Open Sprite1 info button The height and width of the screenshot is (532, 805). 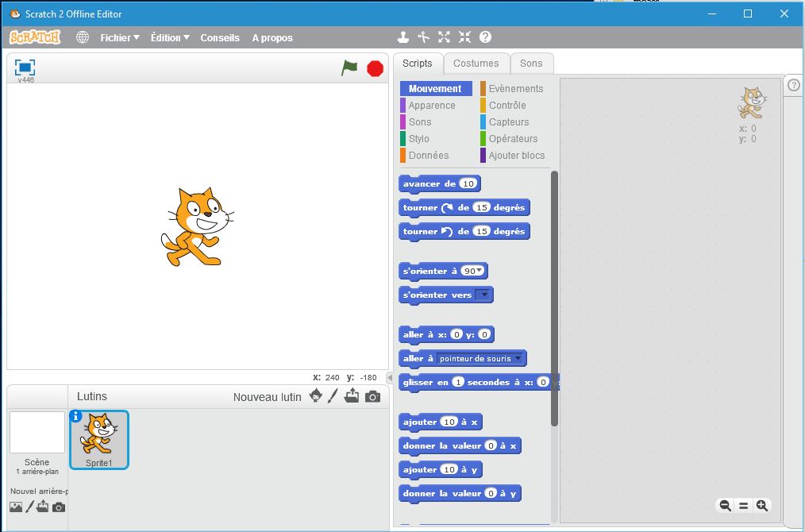(76, 416)
